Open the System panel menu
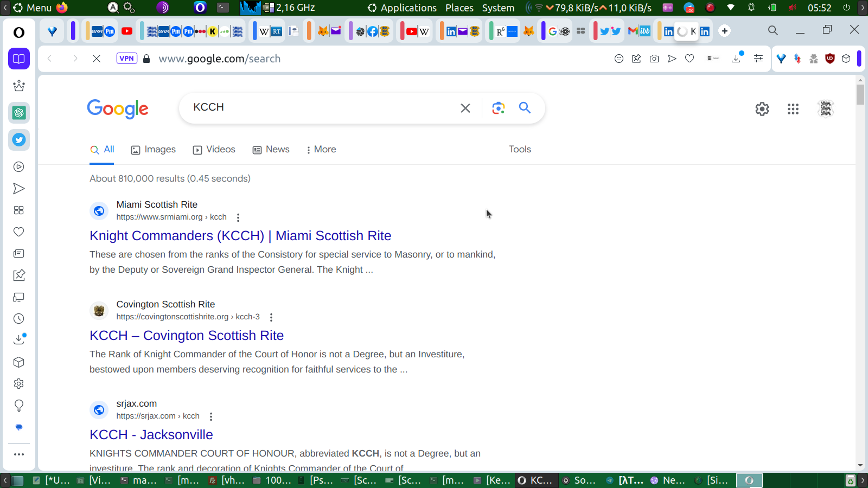This screenshot has height=488, width=868. coord(498,8)
